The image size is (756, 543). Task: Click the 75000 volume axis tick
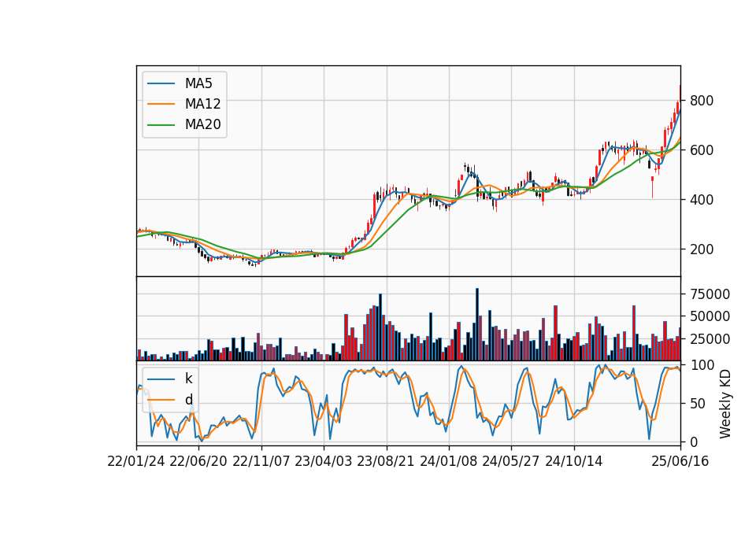coord(710,294)
